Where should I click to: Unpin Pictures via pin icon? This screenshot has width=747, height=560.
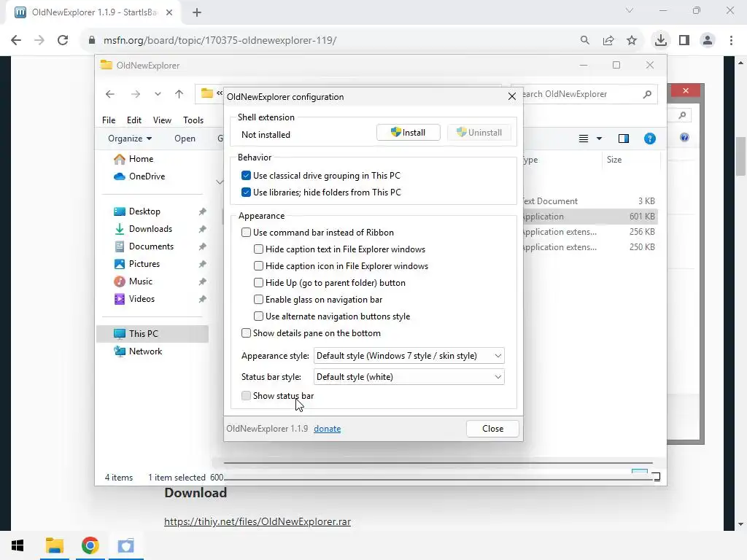[x=203, y=264]
